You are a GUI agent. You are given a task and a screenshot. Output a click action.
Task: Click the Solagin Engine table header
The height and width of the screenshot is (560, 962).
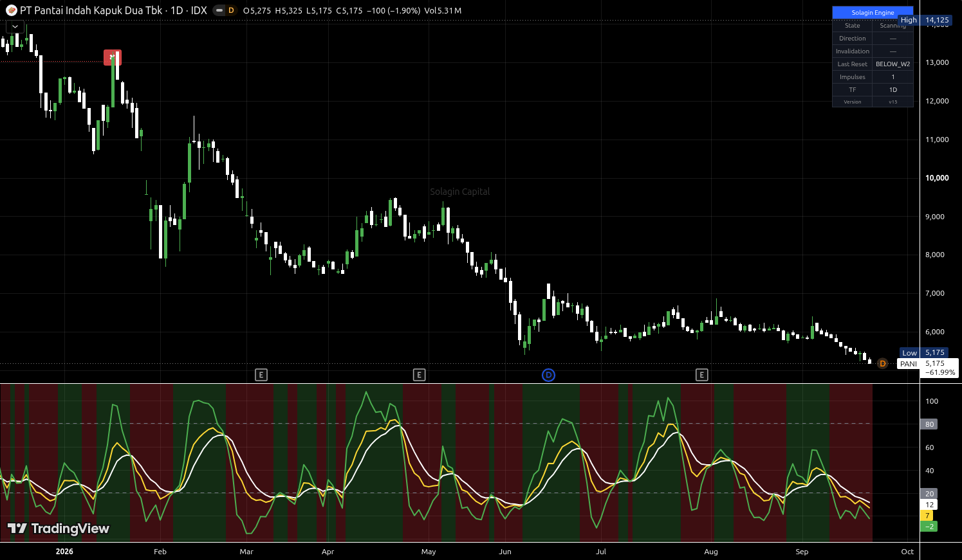pyautogui.click(x=873, y=12)
